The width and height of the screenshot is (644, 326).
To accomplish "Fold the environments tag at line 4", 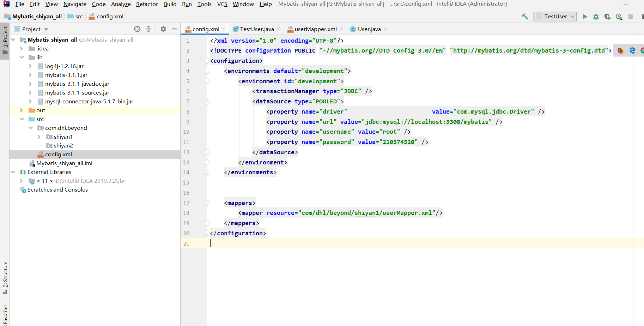I will pyautogui.click(x=207, y=71).
